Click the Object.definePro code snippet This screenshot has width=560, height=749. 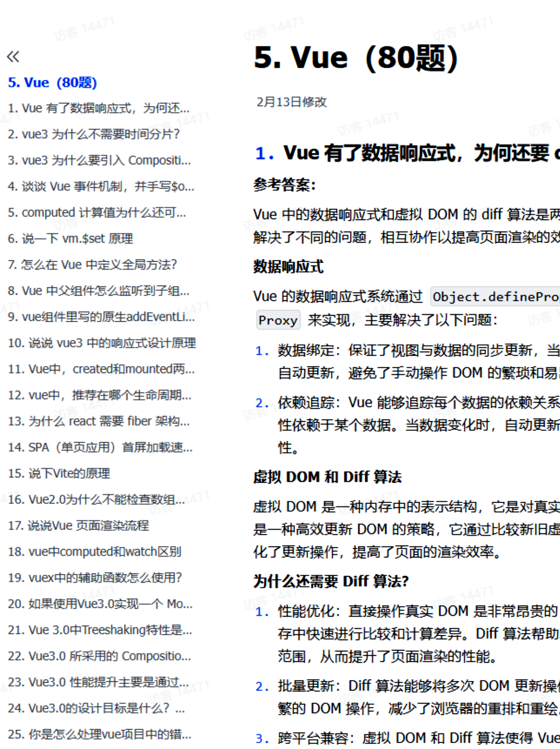coord(495,297)
